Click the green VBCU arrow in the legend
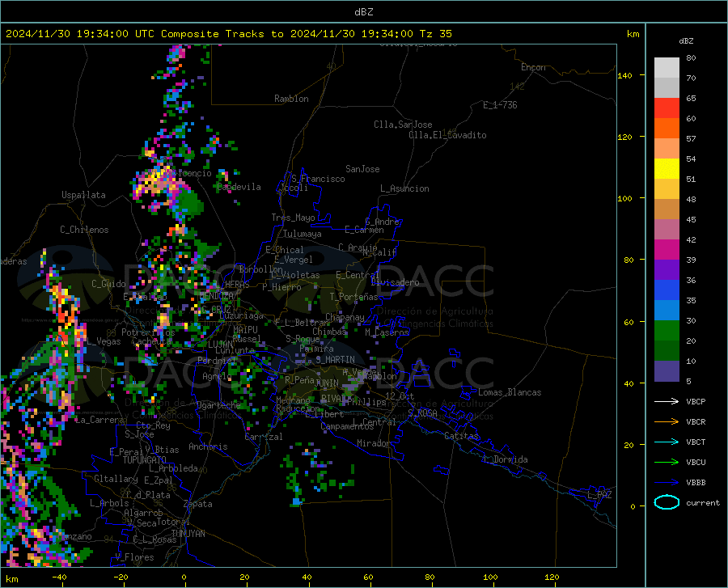This screenshot has width=728, height=588. [667, 463]
